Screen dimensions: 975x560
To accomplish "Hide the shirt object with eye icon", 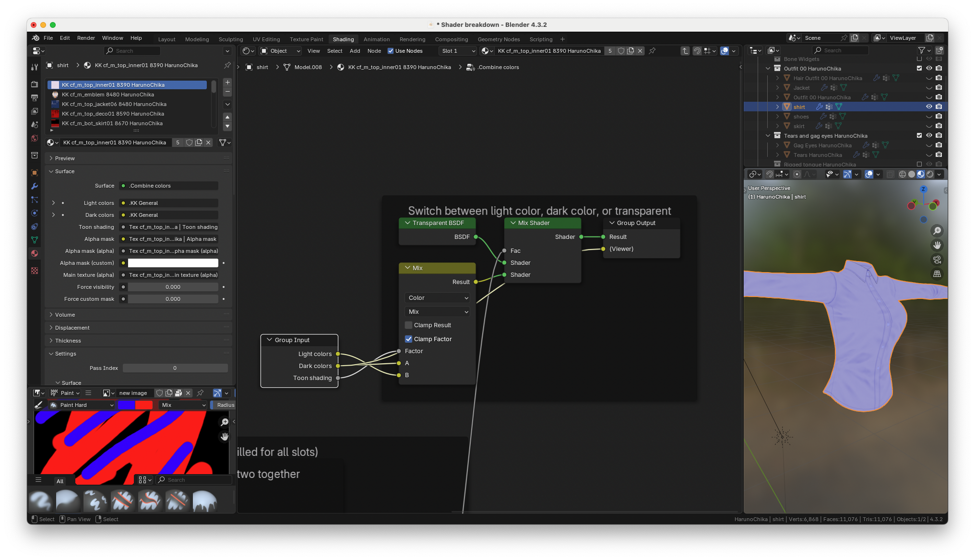I will point(929,107).
